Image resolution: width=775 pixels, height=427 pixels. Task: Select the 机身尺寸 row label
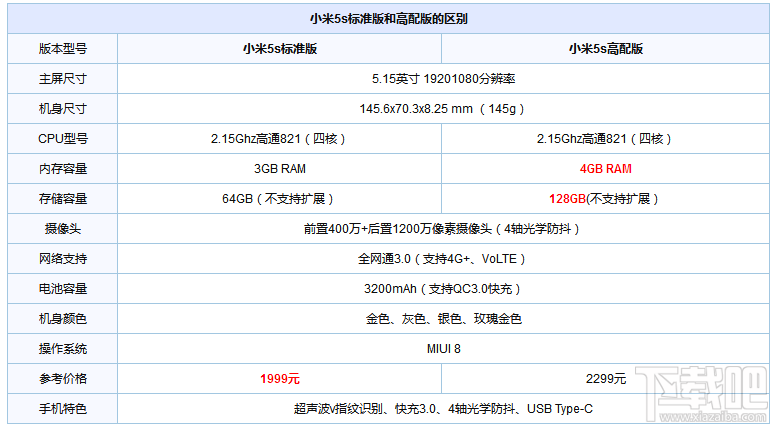pyautogui.click(x=63, y=109)
